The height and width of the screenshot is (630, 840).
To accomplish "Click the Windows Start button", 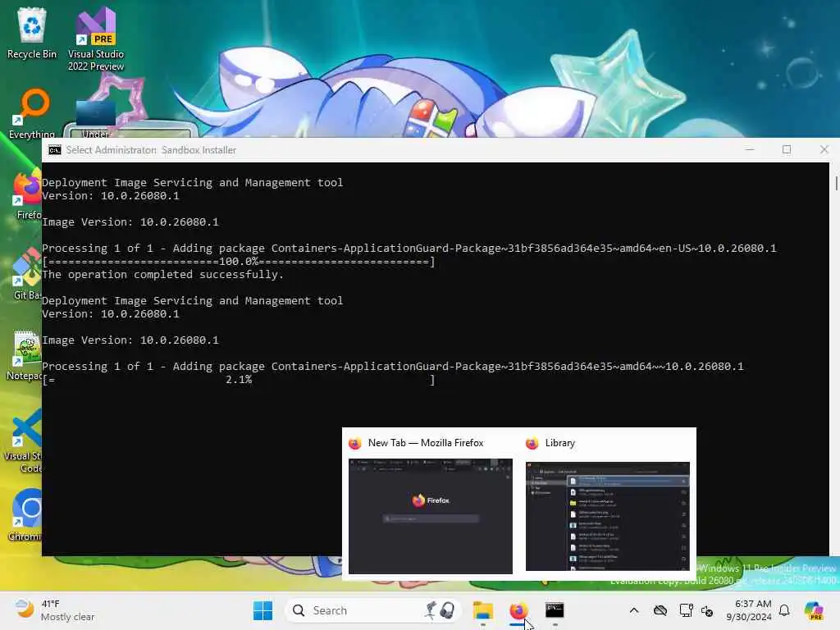I will click(262, 610).
